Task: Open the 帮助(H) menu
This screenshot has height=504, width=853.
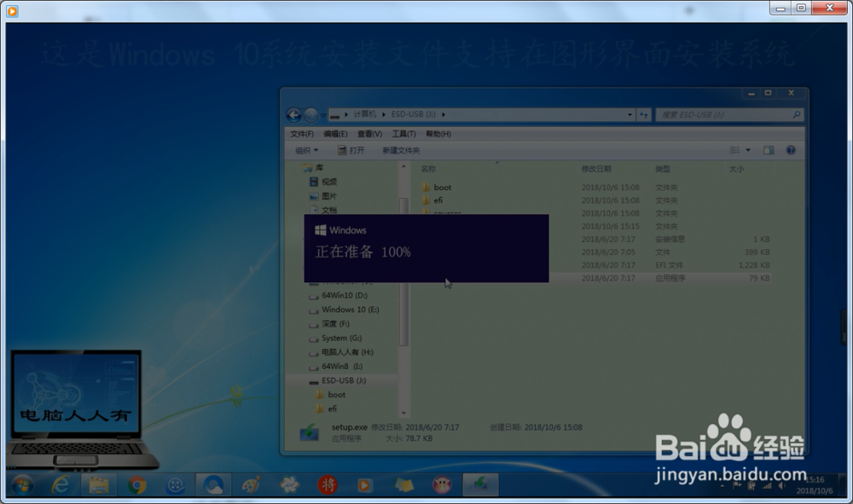Action: [x=438, y=134]
